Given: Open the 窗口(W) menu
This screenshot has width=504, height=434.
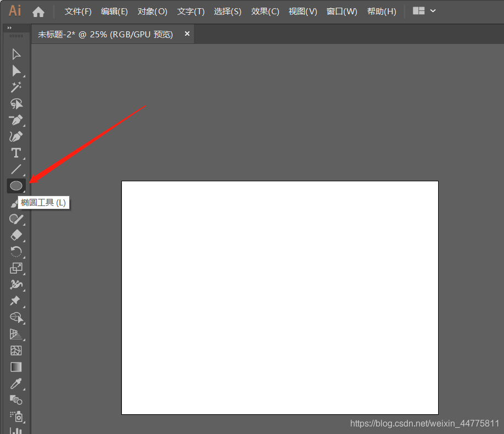Looking at the screenshot, I should pyautogui.click(x=342, y=12).
